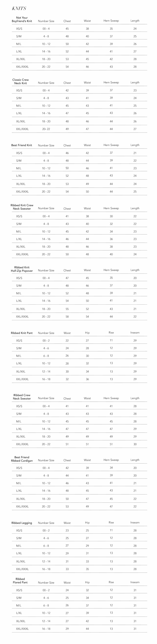Click the Ribbed Crew Neck Sweater title

pos(22,397)
